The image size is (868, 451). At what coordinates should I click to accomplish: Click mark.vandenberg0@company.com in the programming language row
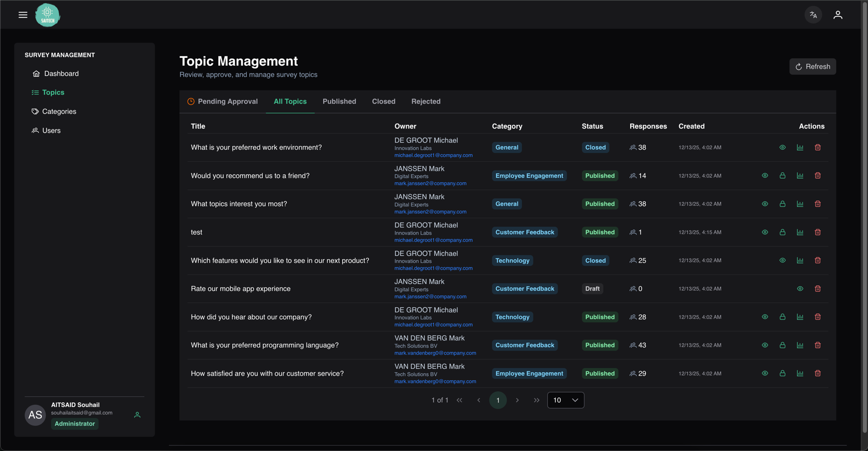coord(435,353)
